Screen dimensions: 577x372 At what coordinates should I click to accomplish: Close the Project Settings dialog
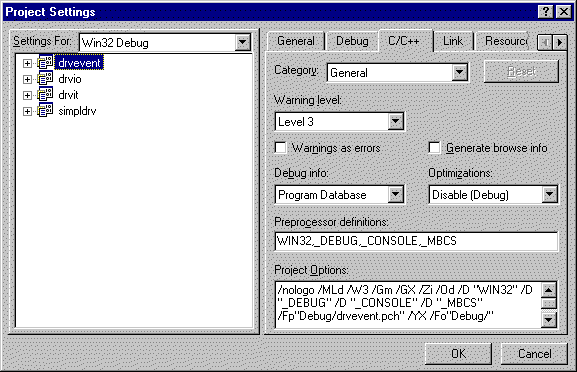click(564, 12)
